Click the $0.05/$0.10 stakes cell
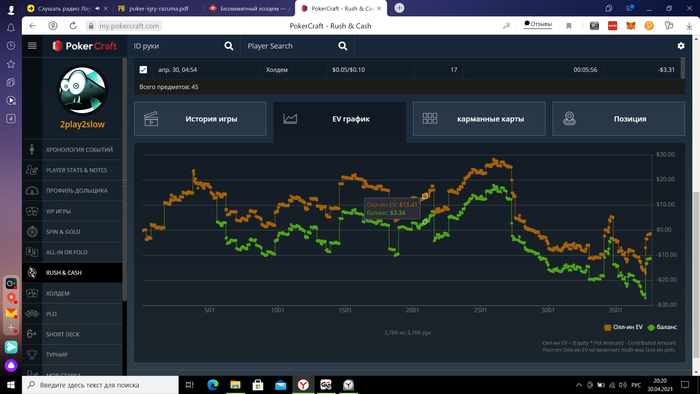Image resolution: width=700 pixels, height=394 pixels. (348, 70)
